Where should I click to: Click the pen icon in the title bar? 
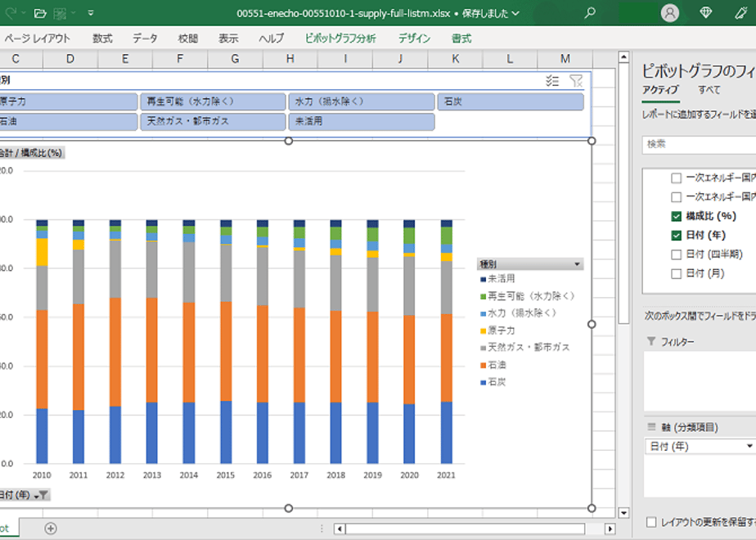click(x=741, y=13)
